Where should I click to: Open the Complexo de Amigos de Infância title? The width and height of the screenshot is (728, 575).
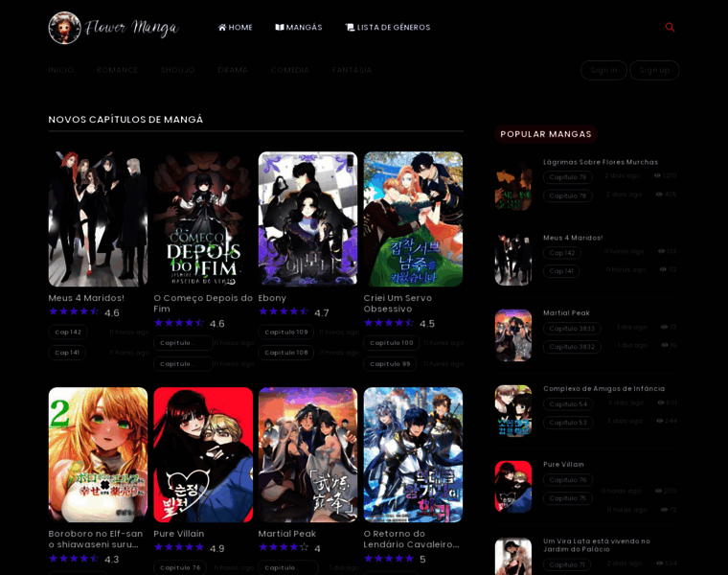[x=603, y=388]
